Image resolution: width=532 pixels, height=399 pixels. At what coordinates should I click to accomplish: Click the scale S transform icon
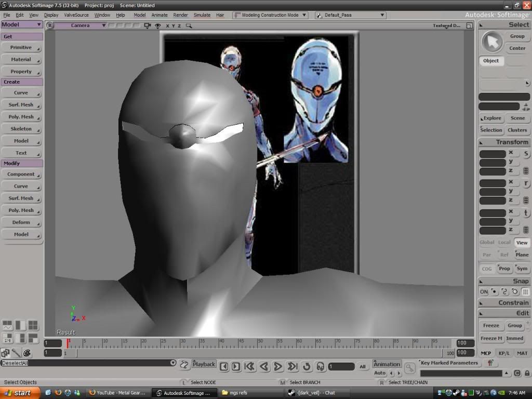click(526, 154)
